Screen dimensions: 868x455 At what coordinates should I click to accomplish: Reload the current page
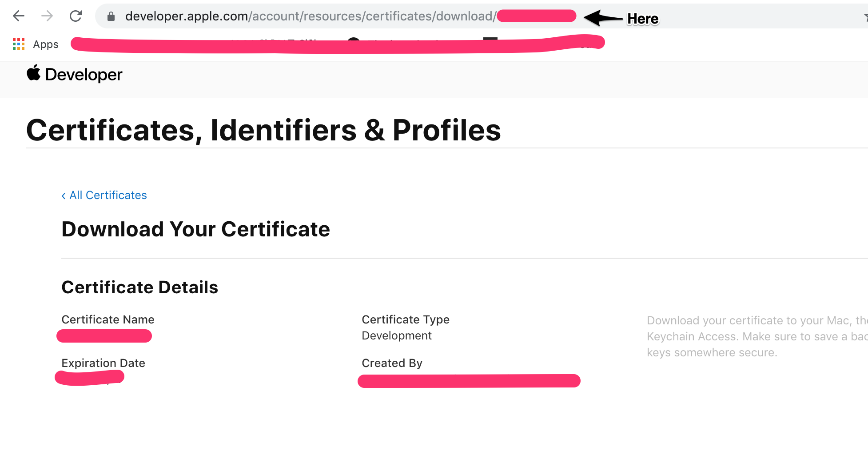76,16
